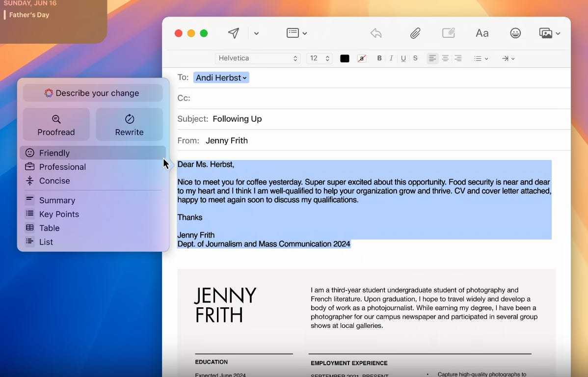Click the Father's Day calendar widget event

(x=29, y=15)
